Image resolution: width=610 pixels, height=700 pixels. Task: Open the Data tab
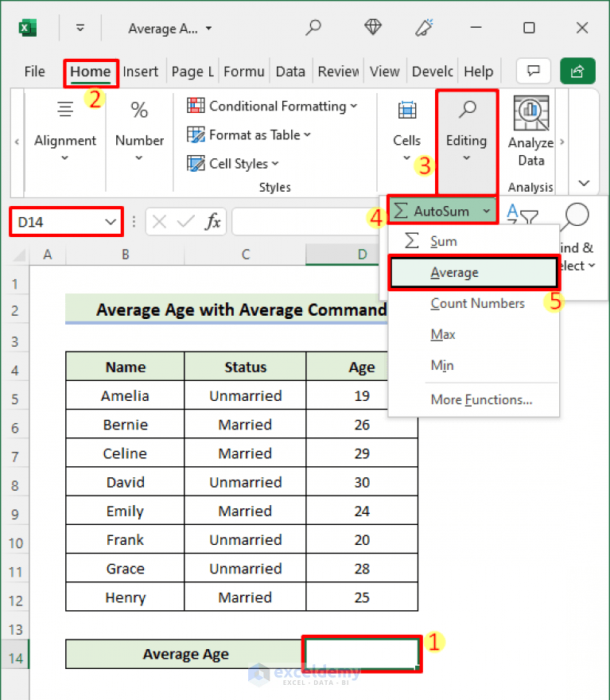[290, 72]
